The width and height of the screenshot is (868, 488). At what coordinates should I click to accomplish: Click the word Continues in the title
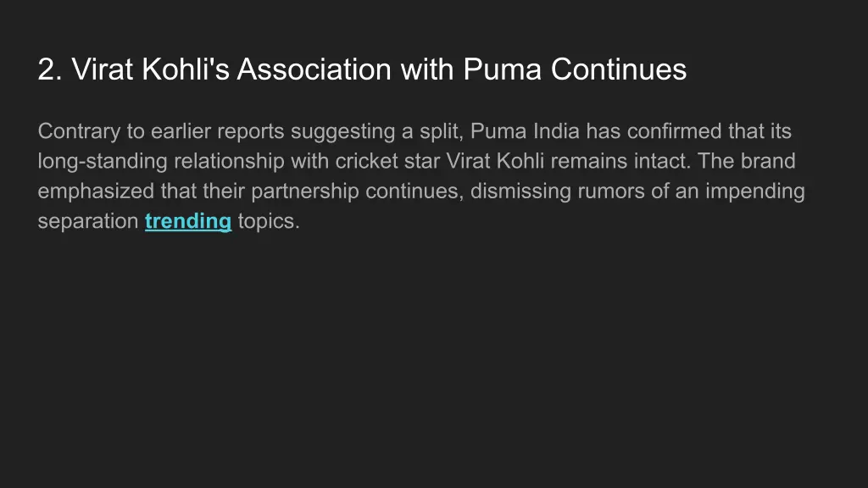click(x=619, y=69)
